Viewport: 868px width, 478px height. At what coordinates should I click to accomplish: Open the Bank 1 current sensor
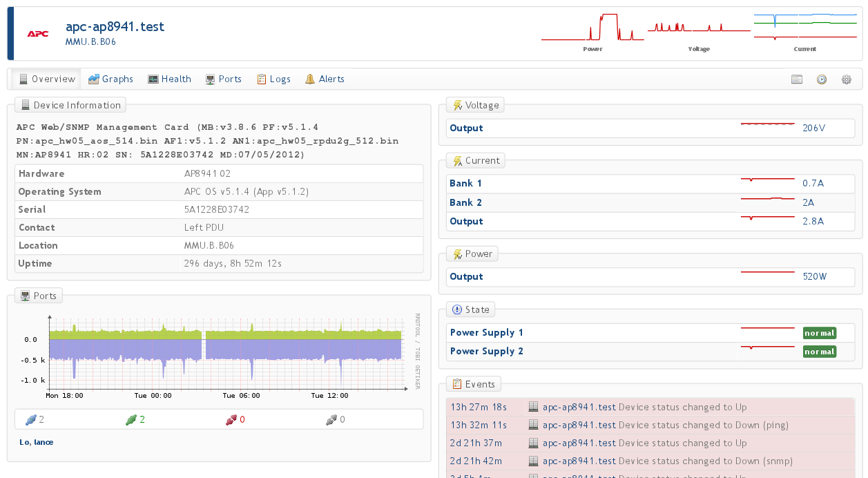tap(465, 183)
